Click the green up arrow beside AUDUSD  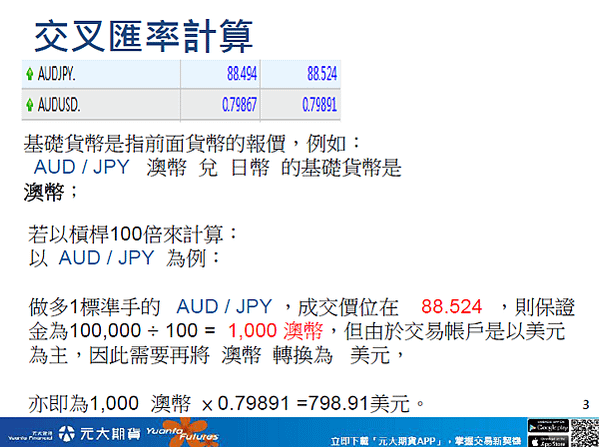click(x=29, y=104)
